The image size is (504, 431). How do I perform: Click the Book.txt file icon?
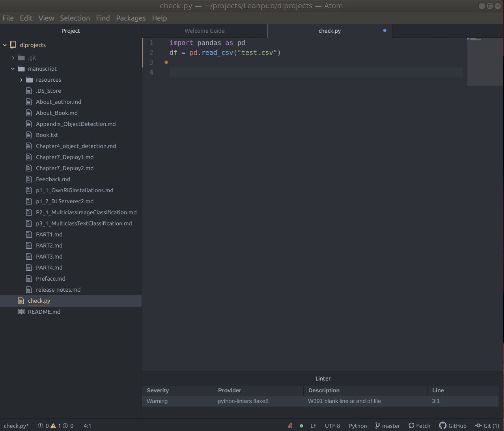pos(29,135)
